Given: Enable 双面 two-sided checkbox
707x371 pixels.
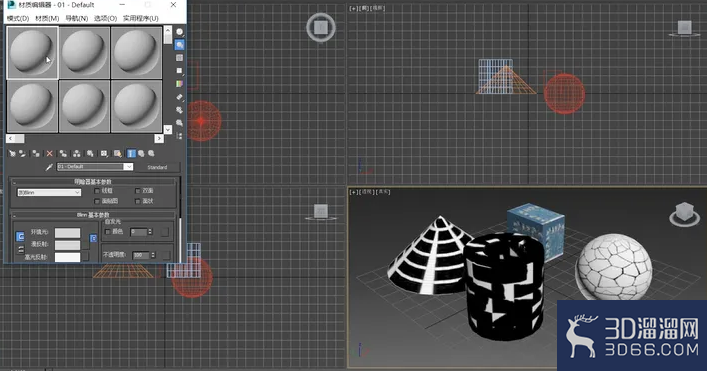Looking at the screenshot, I should [x=138, y=191].
